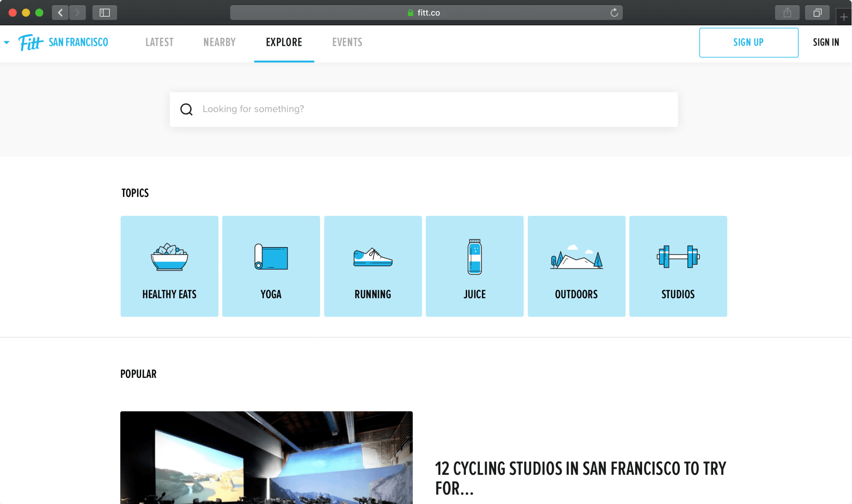Image resolution: width=852 pixels, height=504 pixels.
Task: Click the Sign Up button
Action: point(748,43)
